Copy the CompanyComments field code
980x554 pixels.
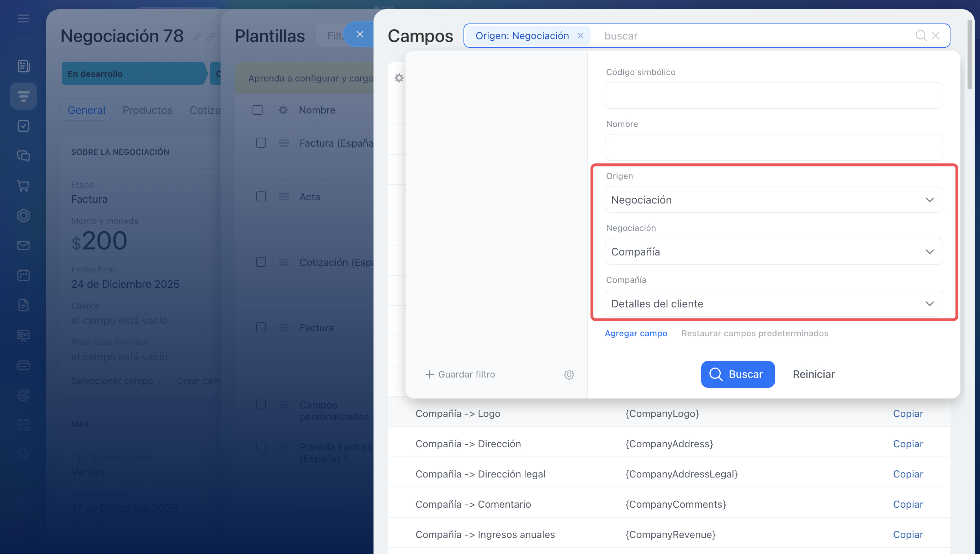coord(908,504)
